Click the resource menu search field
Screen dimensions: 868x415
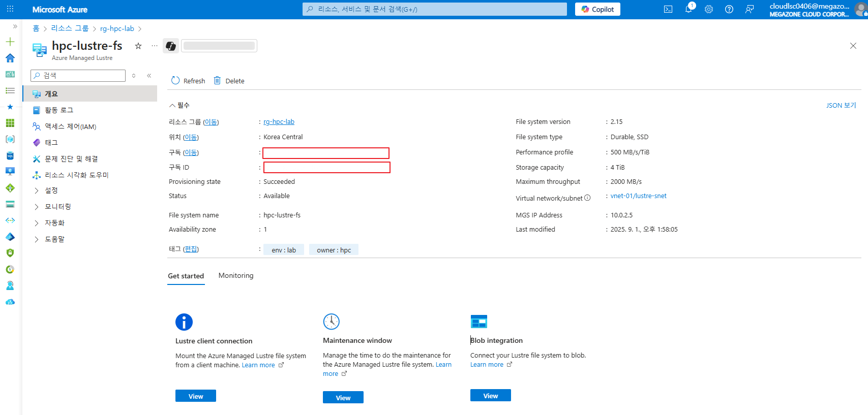(78, 76)
